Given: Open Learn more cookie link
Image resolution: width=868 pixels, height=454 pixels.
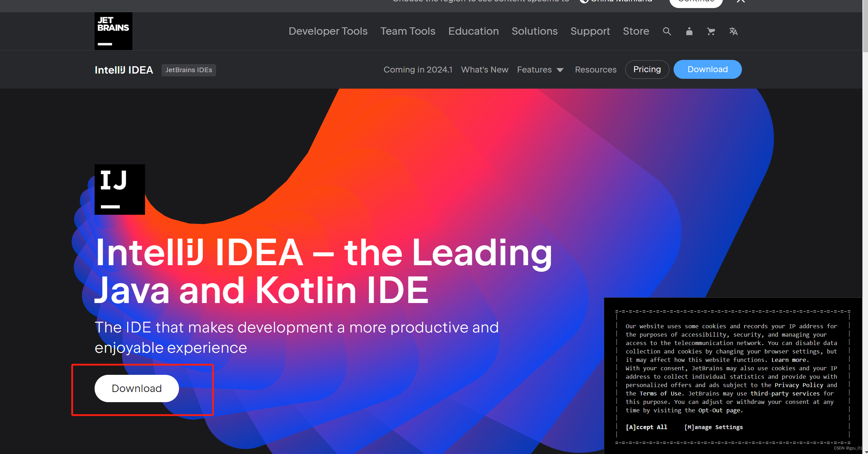Looking at the screenshot, I should click(x=789, y=360).
